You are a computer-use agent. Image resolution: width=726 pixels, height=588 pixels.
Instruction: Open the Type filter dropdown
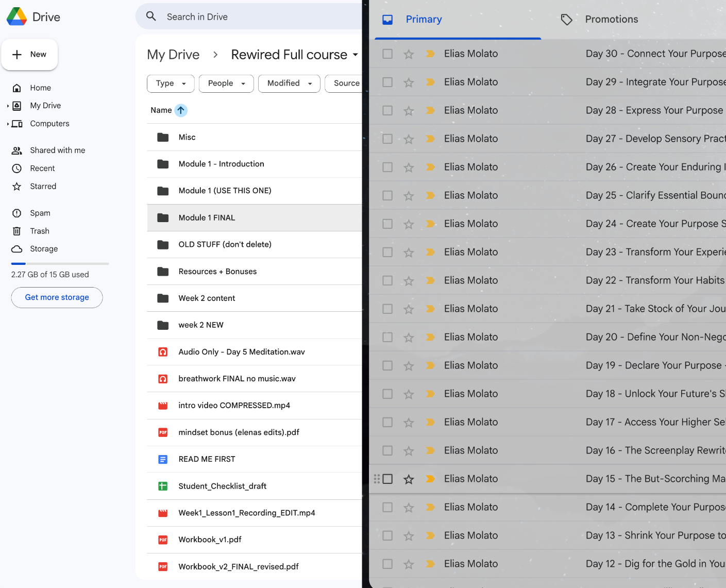click(x=171, y=83)
